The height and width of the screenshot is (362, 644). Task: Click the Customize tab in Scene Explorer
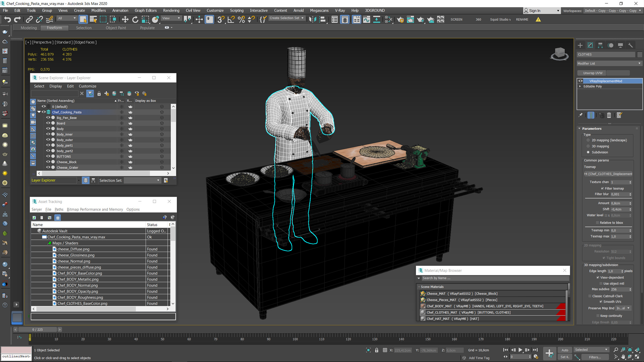point(87,86)
